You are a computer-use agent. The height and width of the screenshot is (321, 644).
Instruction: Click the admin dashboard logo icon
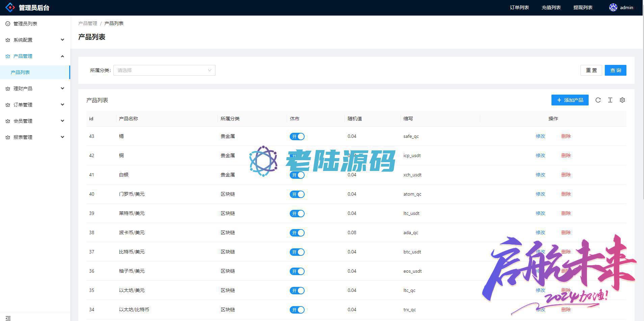(10, 7)
